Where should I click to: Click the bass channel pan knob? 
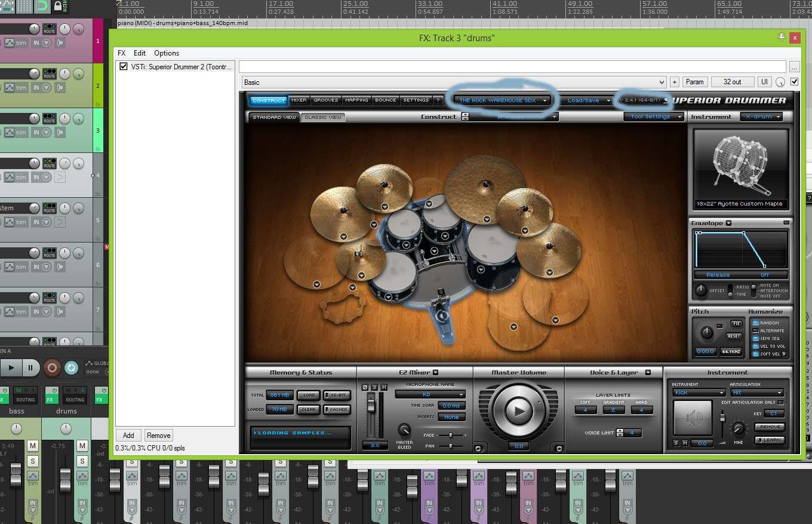[16, 428]
